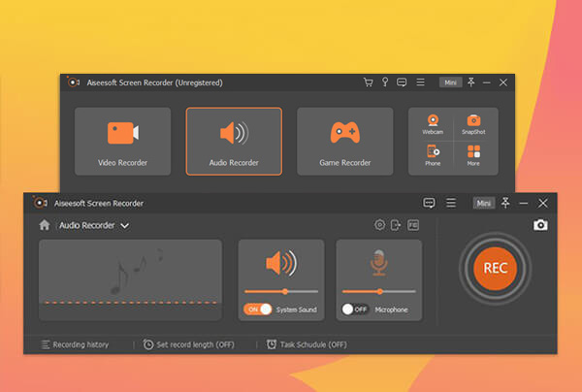
Task: Click the Microphone icon
Action: (x=379, y=263)
